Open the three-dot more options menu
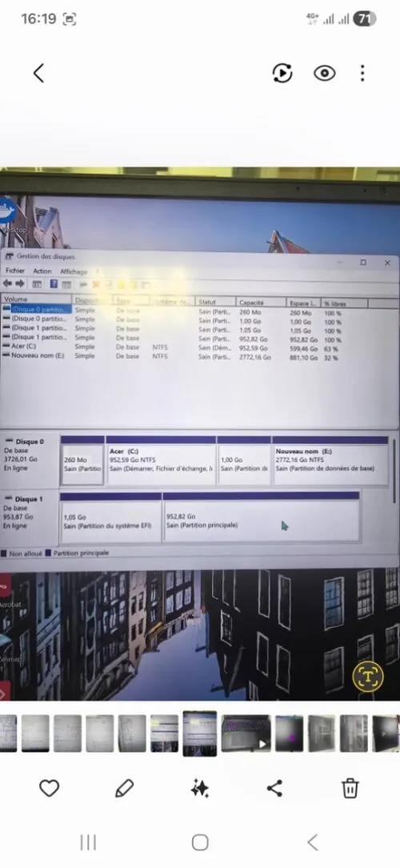Image resolution: width=400 pixels, height=868 pixels. click(362, 73)
